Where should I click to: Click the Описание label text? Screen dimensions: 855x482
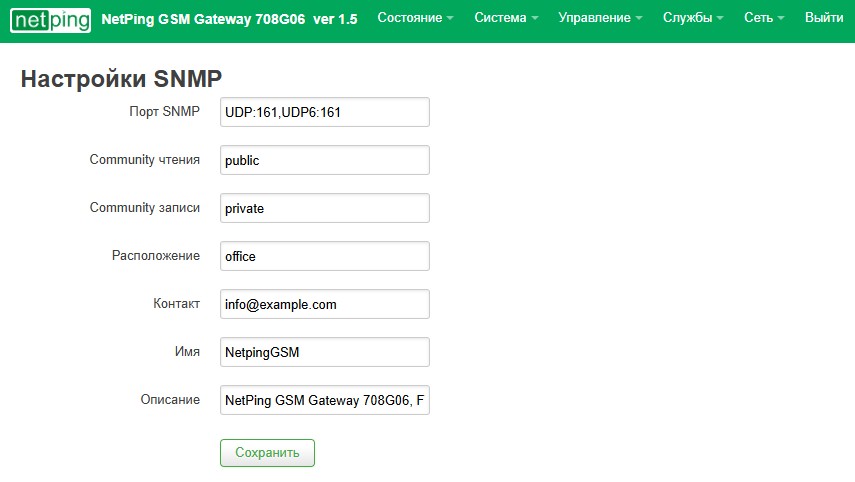(x=170, y=400)
